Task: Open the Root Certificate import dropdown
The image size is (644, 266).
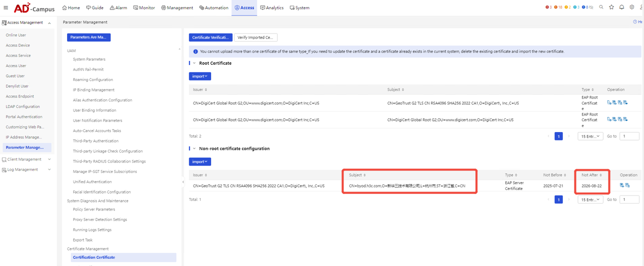Action: tap(200, 76)
